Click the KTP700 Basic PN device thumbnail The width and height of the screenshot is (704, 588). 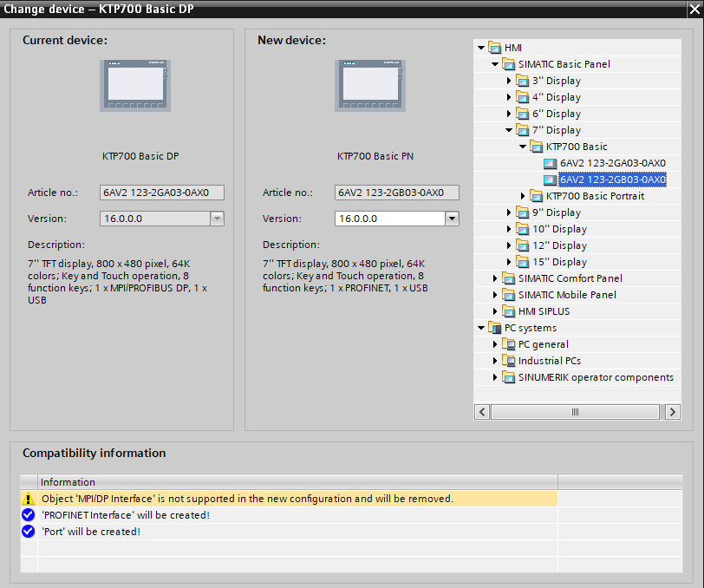[x=372, y=86]
